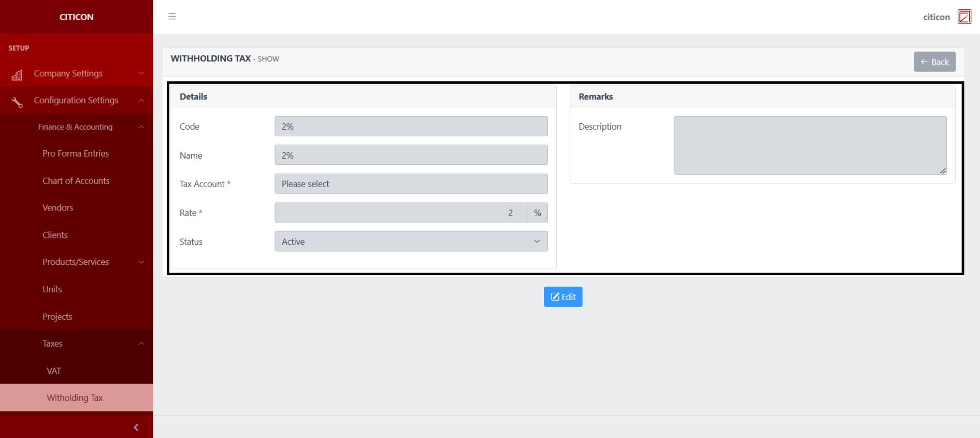
Task: Click the percent sign rate addon
Action: tap(537, 213)
